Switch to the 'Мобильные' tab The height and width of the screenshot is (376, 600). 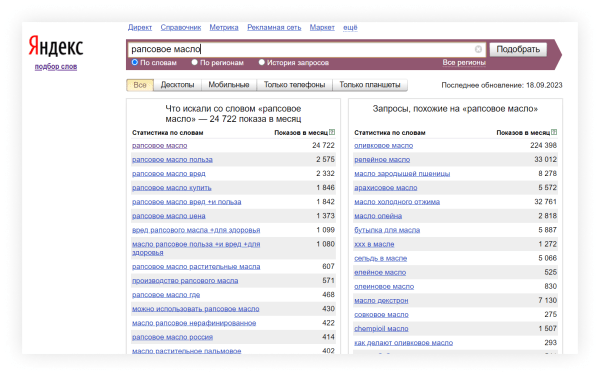pyautogui.click(x=228, y=85)
